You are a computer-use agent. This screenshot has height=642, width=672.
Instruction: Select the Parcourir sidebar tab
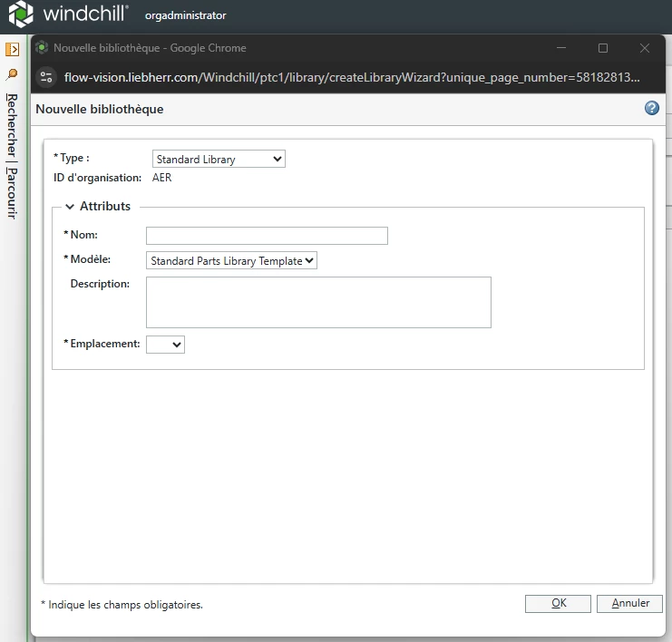click(12, 193)
